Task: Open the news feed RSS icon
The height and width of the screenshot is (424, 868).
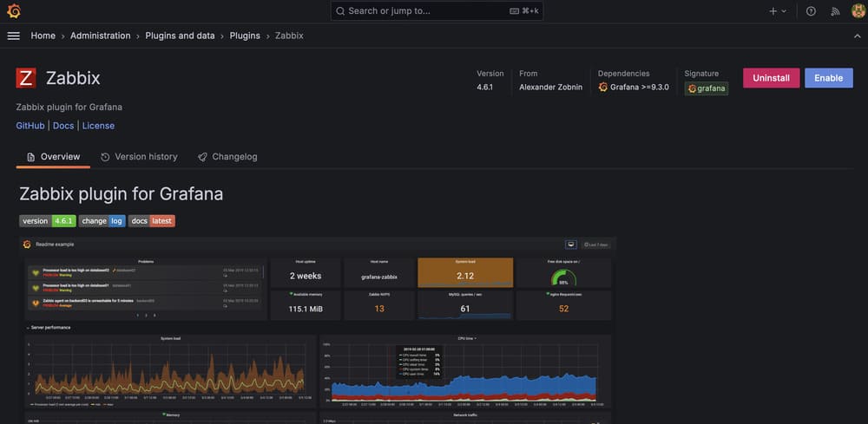Action: point(835,11)
